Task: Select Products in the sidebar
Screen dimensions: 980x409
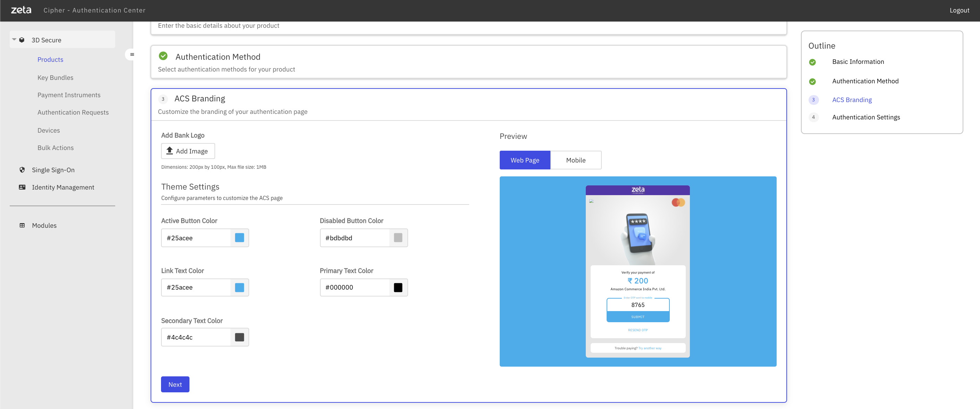Action: (50, 59)
